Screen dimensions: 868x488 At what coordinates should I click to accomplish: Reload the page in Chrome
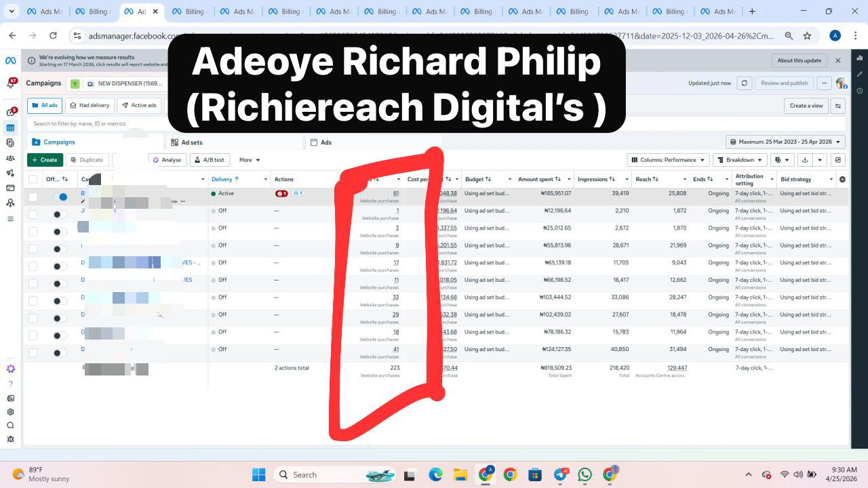pos(53,36)
